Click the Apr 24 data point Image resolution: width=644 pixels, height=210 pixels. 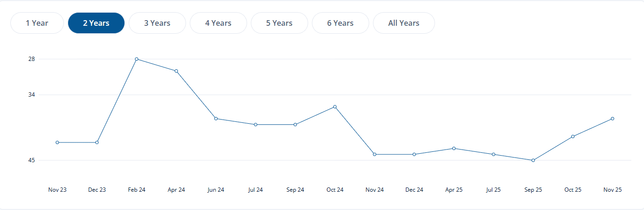coord(176,71)
